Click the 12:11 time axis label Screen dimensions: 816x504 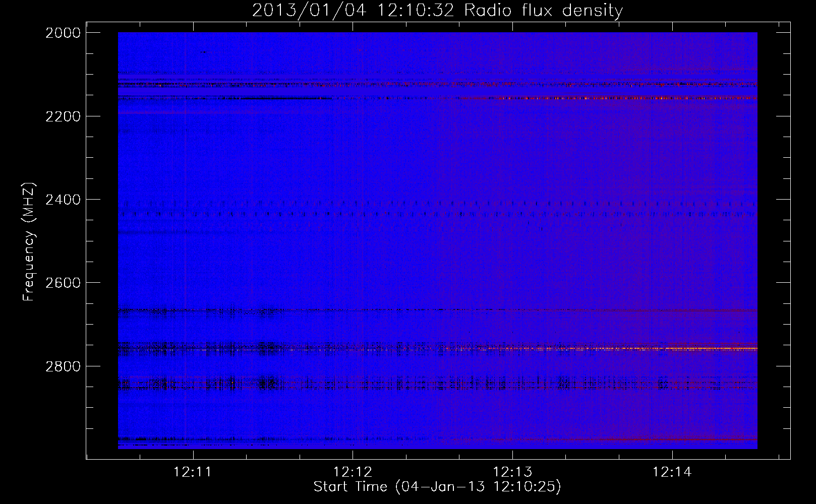click(193, 472)
